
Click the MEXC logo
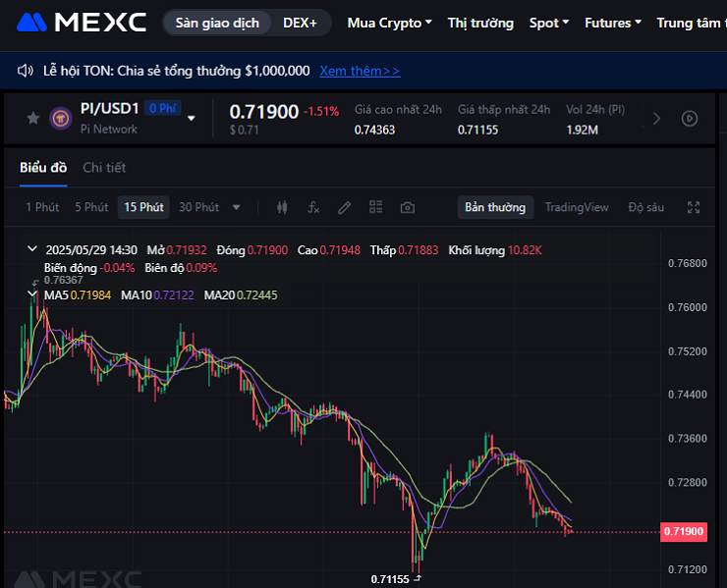click(x=82, y=23)
